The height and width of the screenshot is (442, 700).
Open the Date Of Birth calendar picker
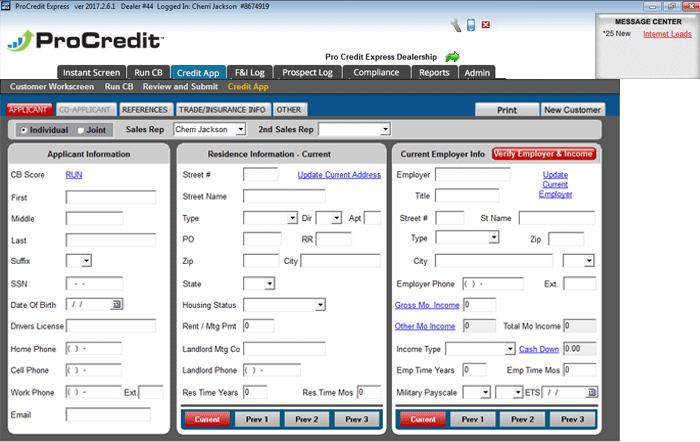coord(117,304)
